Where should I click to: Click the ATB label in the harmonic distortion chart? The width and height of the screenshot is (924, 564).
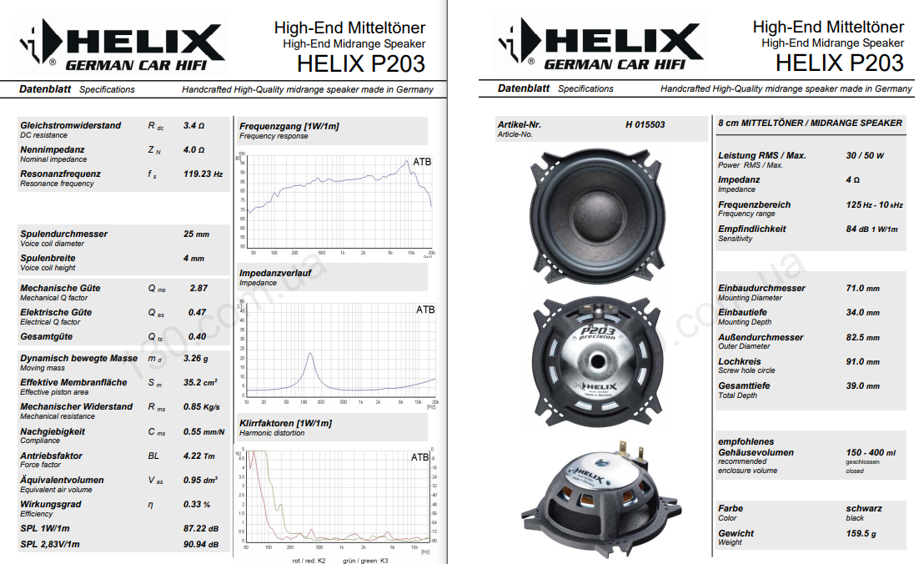(420, 457)
